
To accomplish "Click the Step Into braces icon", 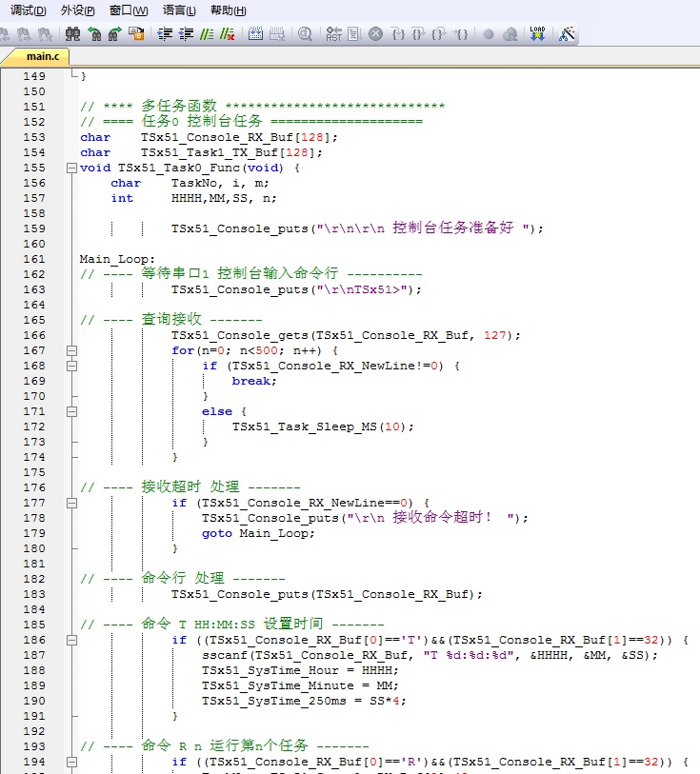I will [398, 34].
